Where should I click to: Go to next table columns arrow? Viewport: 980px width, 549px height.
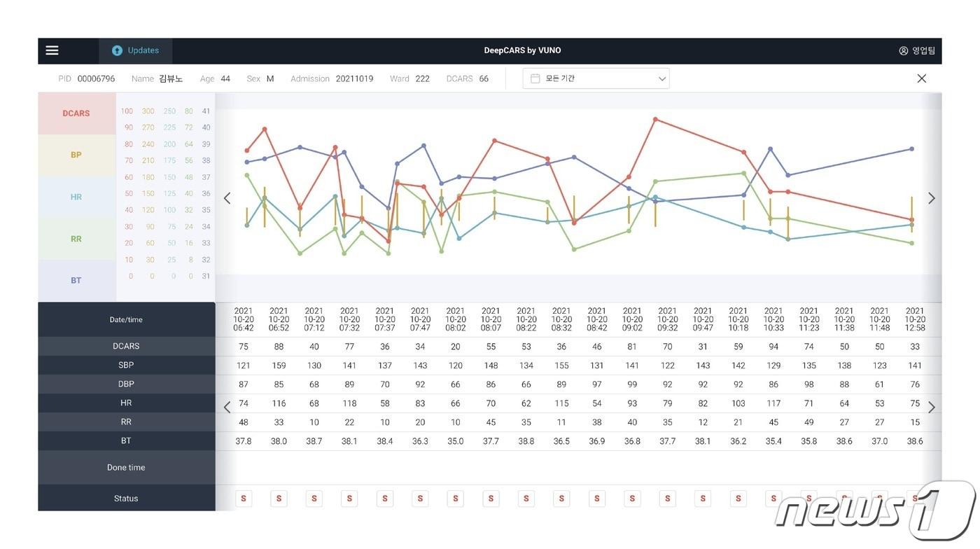931,407
